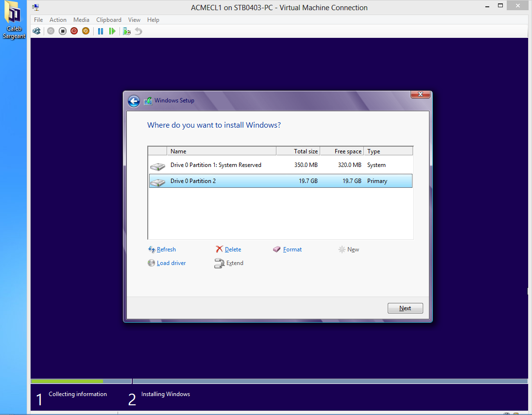Click the red Shut Down icon
This screenshot has height=415, width=532.
pos(74,31)
